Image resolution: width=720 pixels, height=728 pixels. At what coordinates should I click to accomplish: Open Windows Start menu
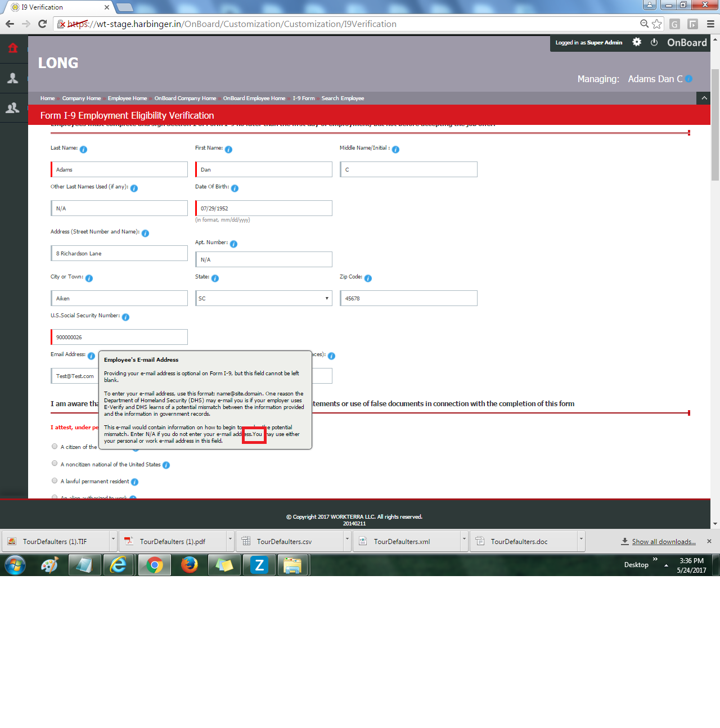tap(15, 565)
